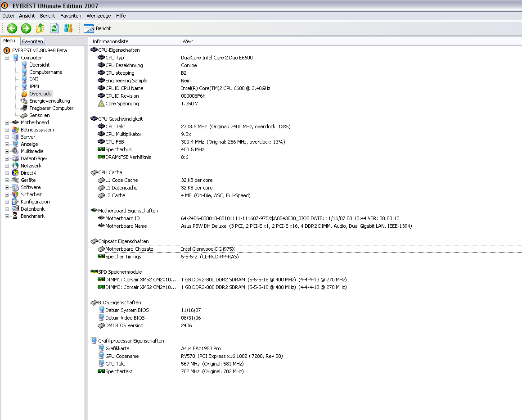Expand the Benchmark tree node
Screen dimensions: 522x420
(7, 216)
